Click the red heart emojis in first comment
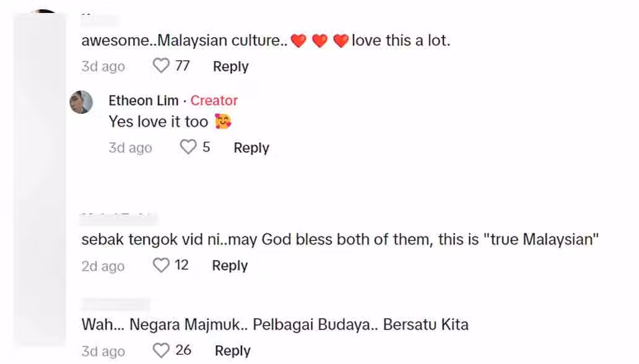The width and height of the screenshot is (639, 364). (319, 41)
